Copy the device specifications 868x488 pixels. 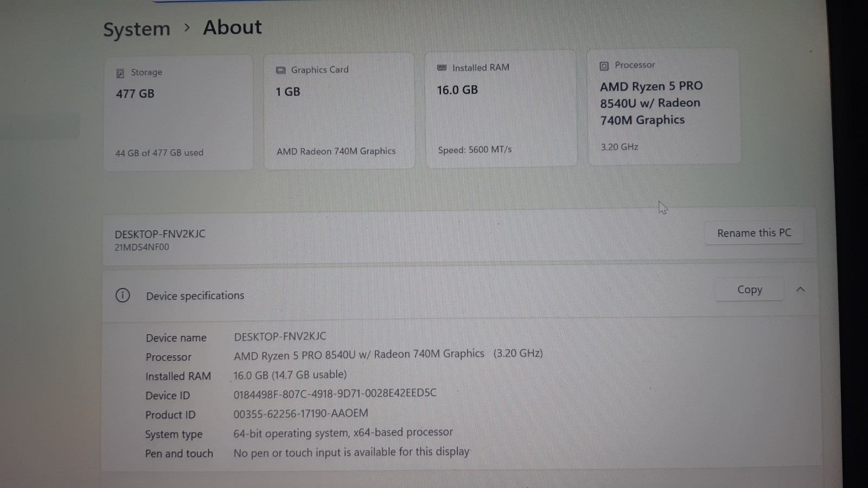coord(749,290)
